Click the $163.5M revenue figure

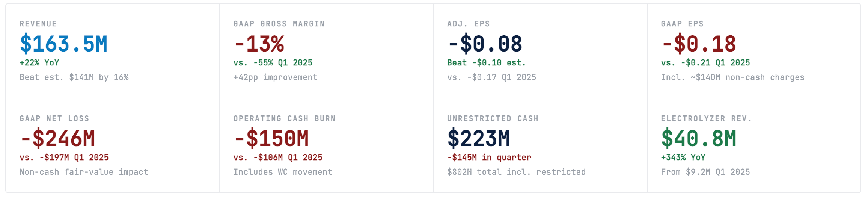(63, 44)
